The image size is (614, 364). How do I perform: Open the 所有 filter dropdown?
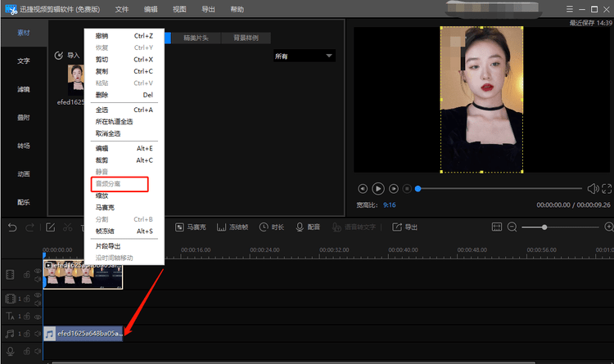click(304, 56)
